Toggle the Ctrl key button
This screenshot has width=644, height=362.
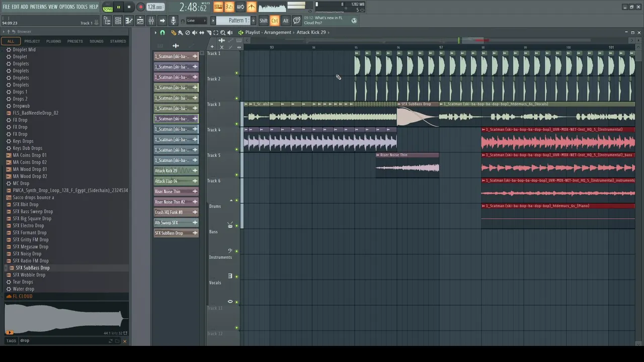(x=275, y=21)
